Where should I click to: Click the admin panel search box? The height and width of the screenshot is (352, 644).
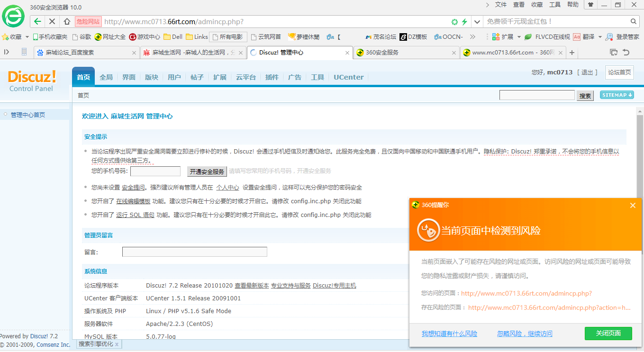point(537,95)
